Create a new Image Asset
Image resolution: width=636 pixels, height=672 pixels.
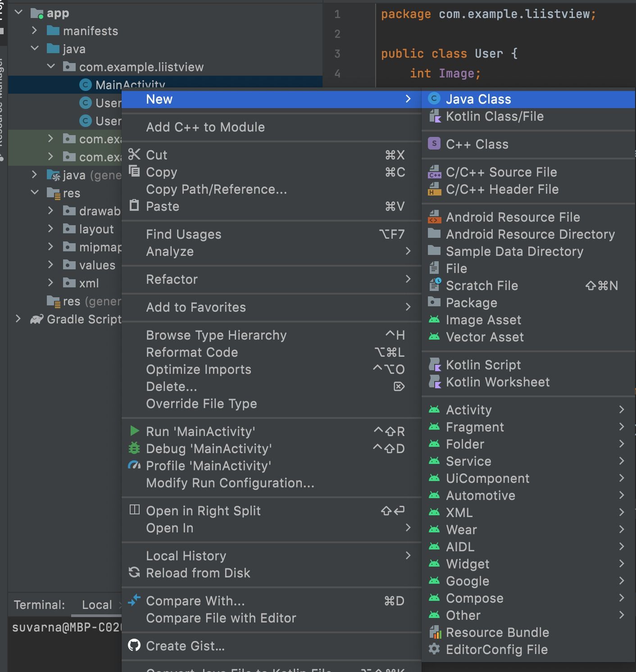point(483,320)
